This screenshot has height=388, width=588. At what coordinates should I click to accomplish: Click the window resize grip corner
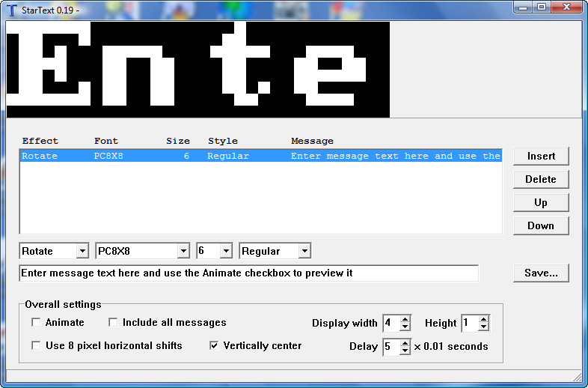point(577,376)
